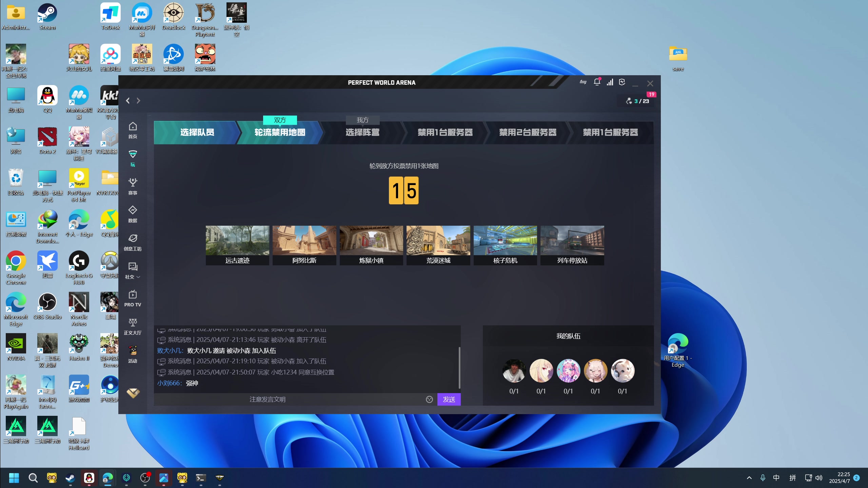Click the gold wings logo in sidebar
Viewport: 868px width, 488px height.
(133, 393)
